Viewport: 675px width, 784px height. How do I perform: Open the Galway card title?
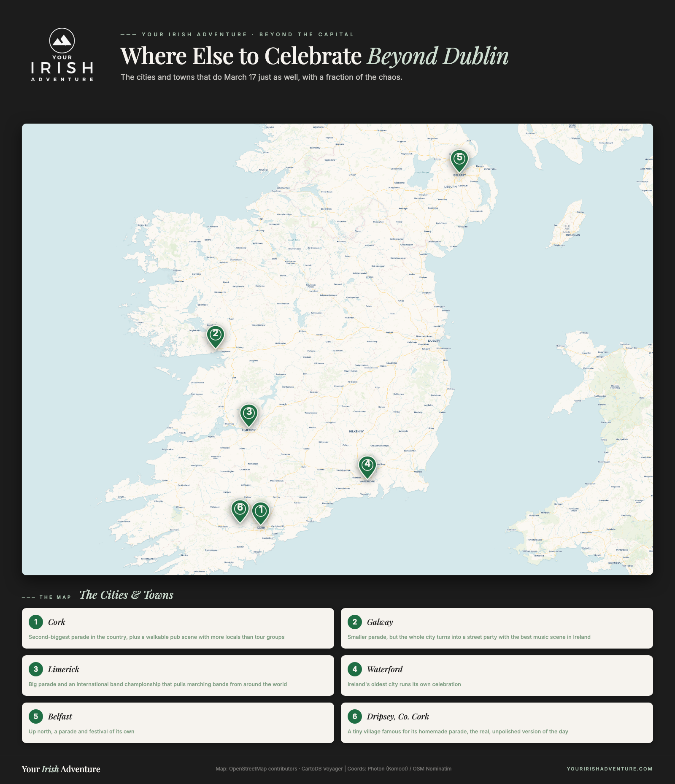click(x=380, y=622)
